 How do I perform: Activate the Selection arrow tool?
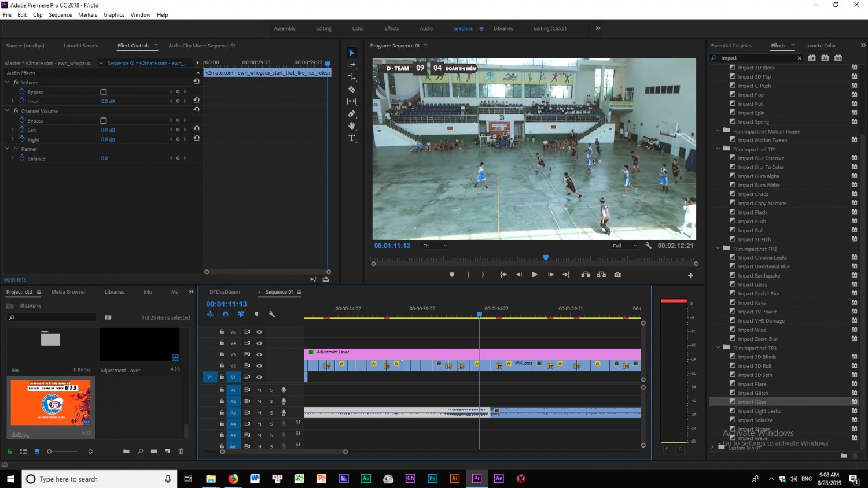(351, 53)
